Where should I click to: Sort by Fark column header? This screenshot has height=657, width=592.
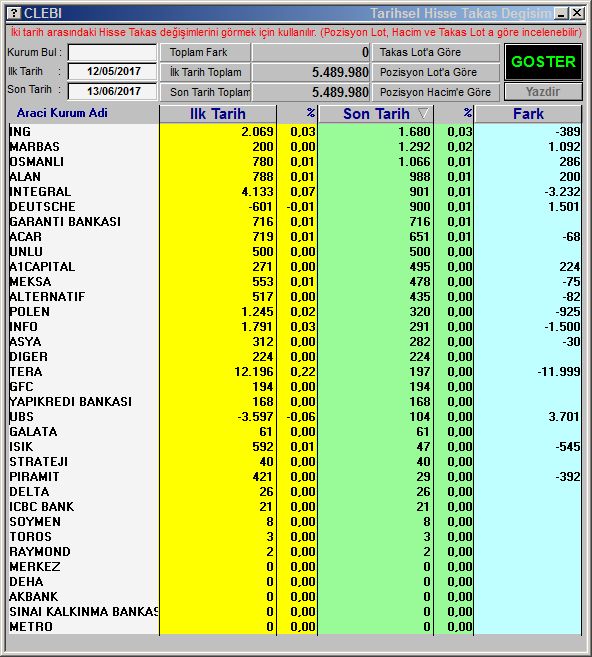pos(528,114)
